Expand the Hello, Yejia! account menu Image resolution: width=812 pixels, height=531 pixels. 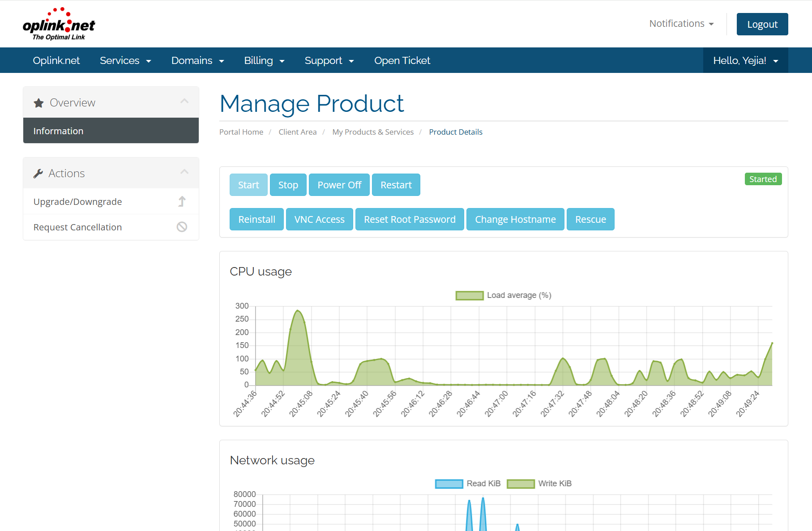pos(746,60)
